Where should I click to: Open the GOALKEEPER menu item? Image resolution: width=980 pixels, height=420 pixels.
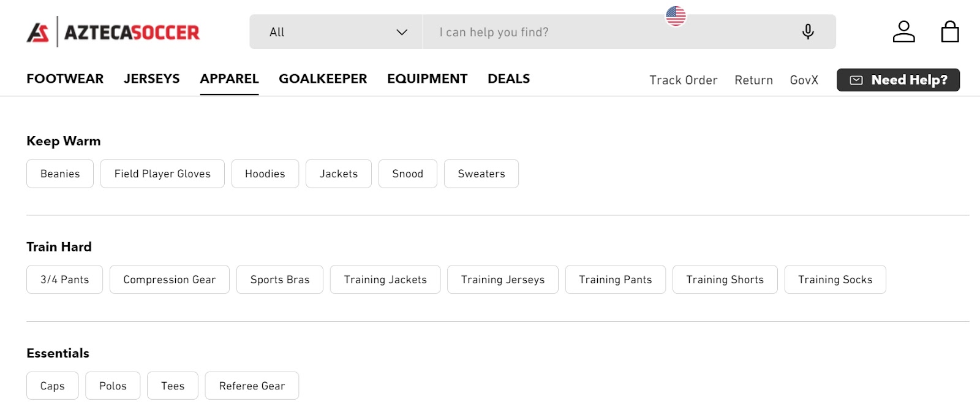[323, 78]
